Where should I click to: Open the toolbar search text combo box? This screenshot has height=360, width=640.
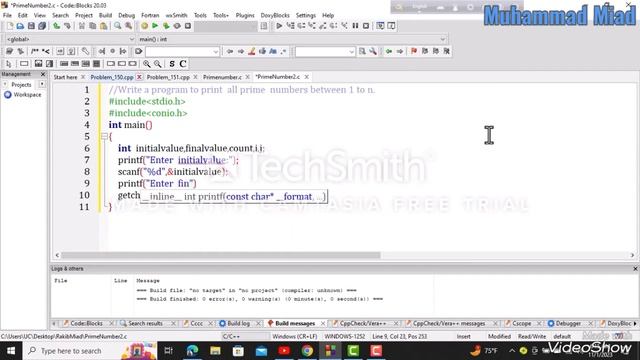[325, 51]
